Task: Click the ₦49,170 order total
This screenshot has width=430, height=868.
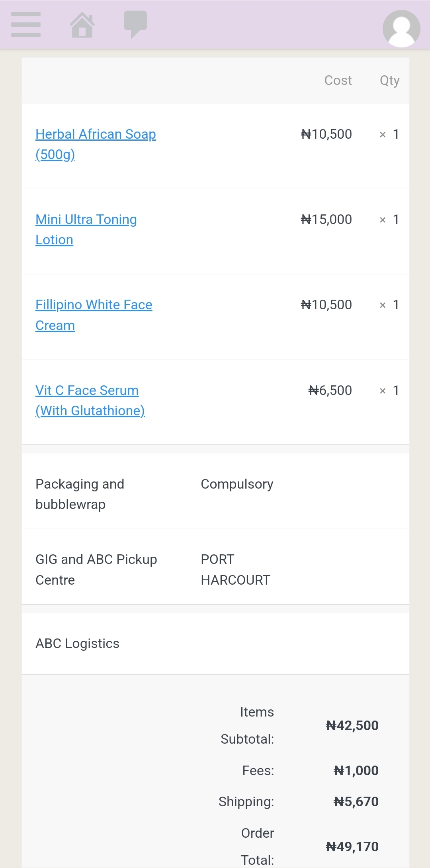Action: click(352, 846)
